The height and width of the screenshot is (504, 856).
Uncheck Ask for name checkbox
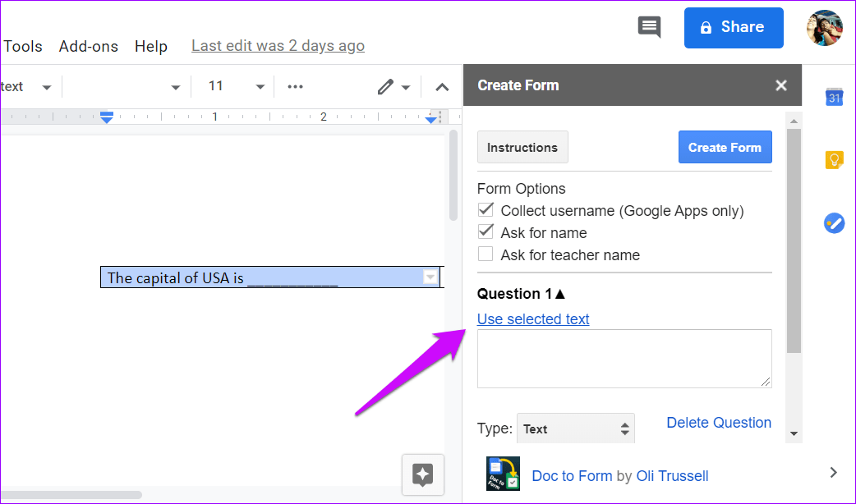pos(486,232)
